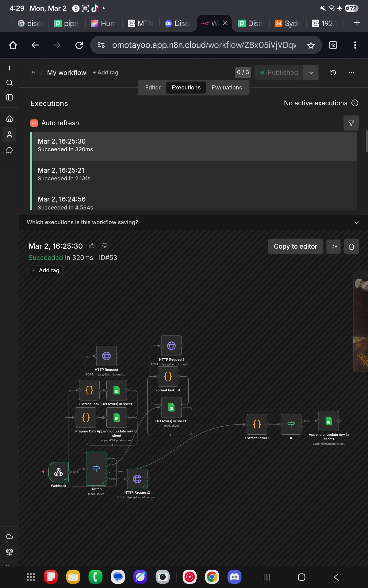The width and height of the screenshot is (368, 588).
Task: Open the app drawer grid icon
Action: coord(31,577)
